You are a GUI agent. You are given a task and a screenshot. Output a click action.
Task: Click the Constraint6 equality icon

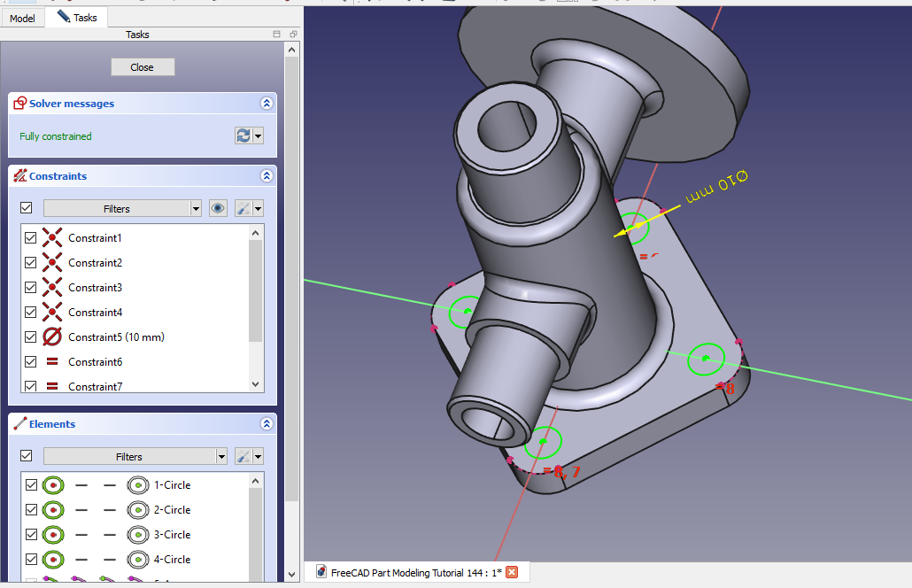pos(52,361)
